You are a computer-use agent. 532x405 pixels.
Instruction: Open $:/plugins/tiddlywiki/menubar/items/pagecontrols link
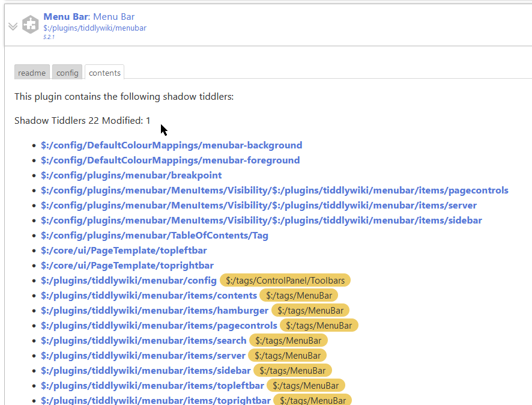159,326
